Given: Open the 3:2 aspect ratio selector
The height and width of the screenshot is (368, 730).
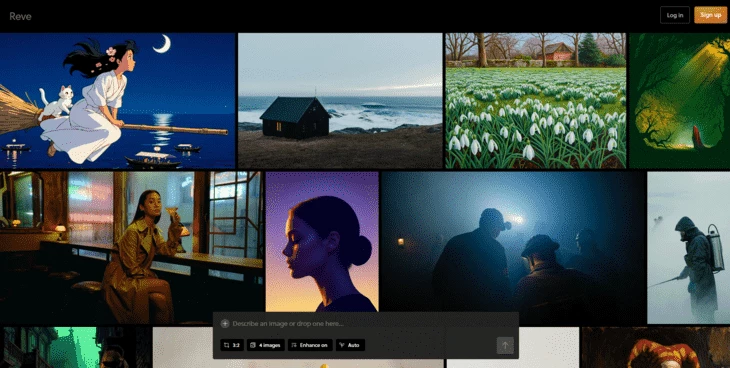Looking at the screenshot, I should 232,345.
